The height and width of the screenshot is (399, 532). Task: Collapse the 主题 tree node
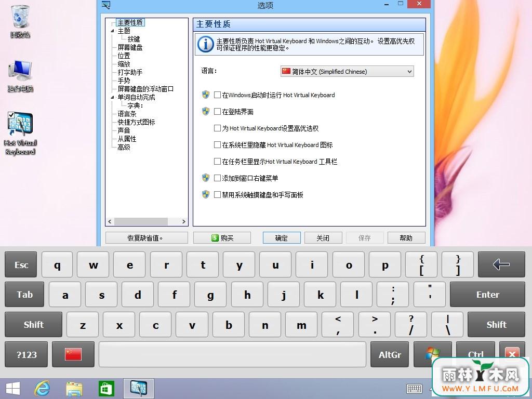(x=112, y=31)
